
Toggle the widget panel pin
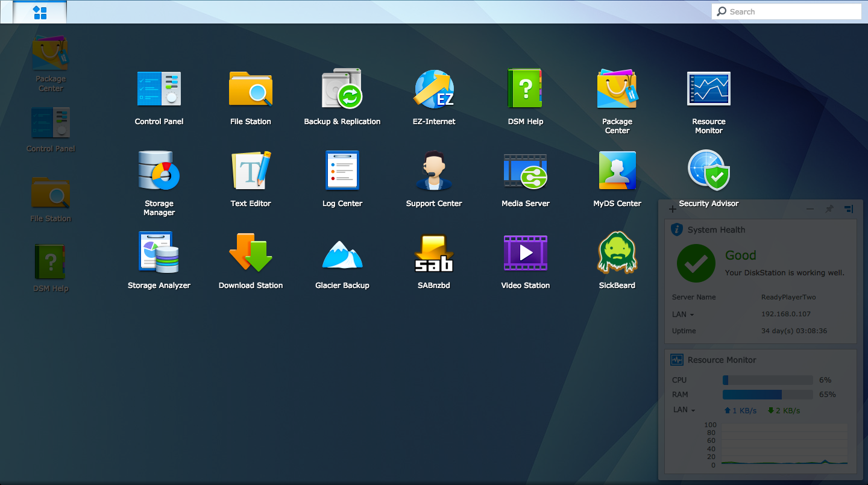tap(829, 209)
